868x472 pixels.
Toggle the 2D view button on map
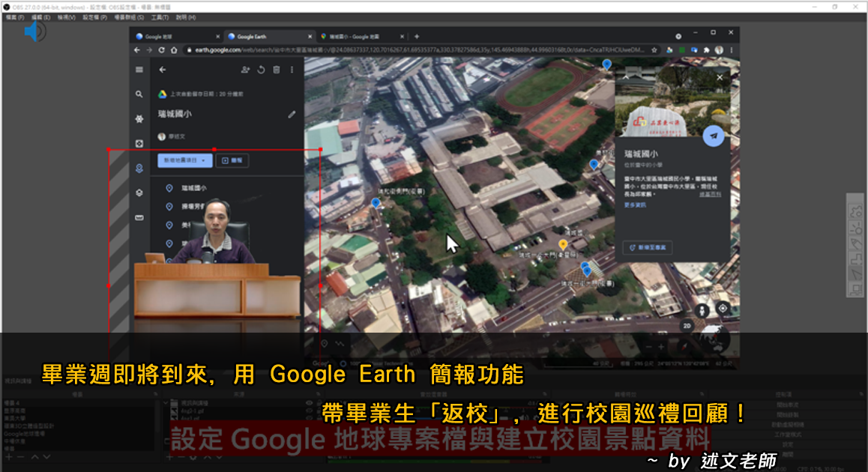pos(687,326)
